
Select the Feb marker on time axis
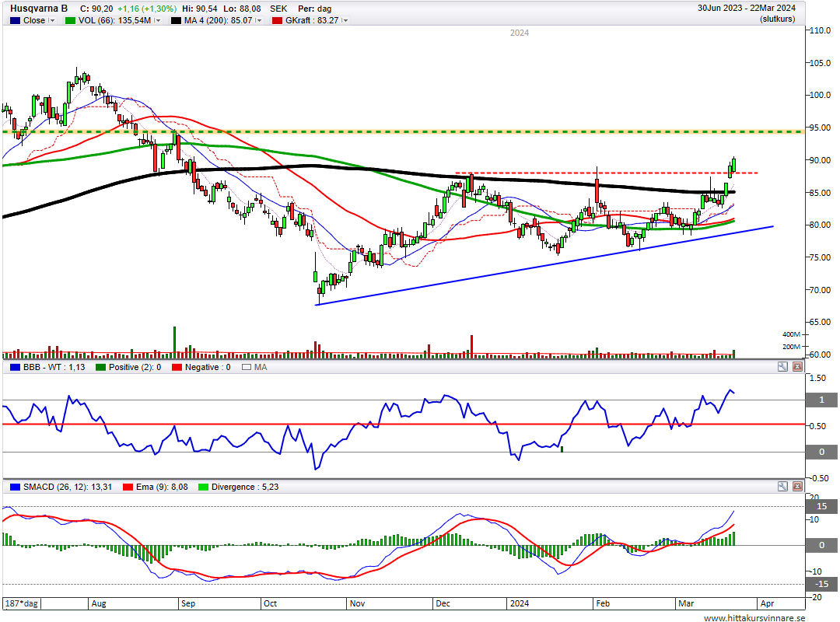click(x=603, y=603)
